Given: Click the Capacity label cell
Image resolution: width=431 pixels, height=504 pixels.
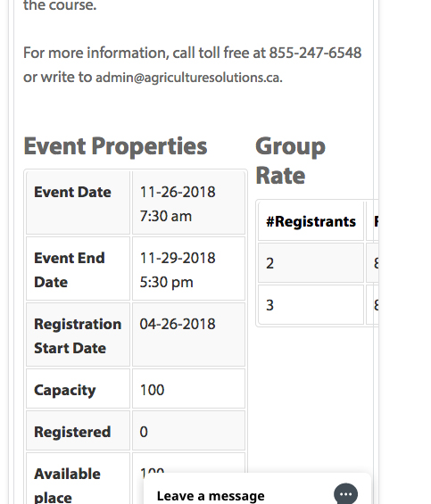Looking at the screenshot, I should tap(78, 389).
